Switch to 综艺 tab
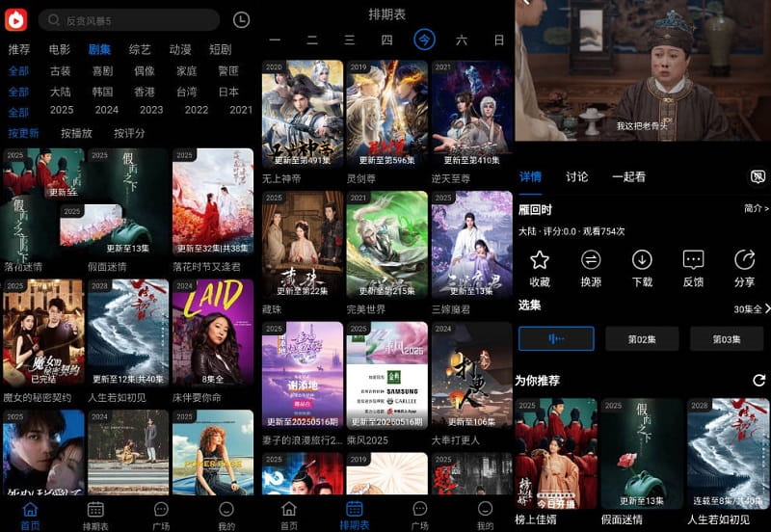771x532 pixels. coord(140,49)
